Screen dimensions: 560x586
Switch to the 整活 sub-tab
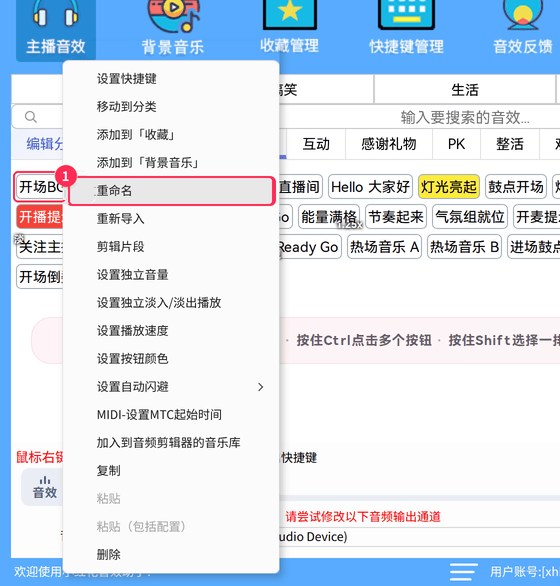tap(510, 144)
